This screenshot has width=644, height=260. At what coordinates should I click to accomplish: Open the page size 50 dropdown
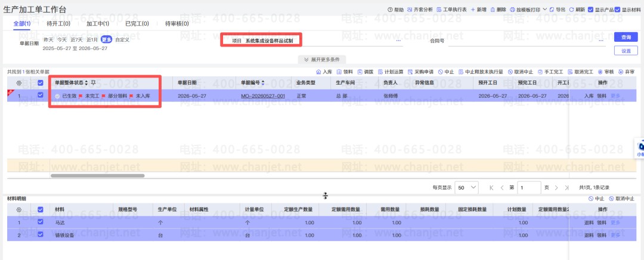(467, 187)
